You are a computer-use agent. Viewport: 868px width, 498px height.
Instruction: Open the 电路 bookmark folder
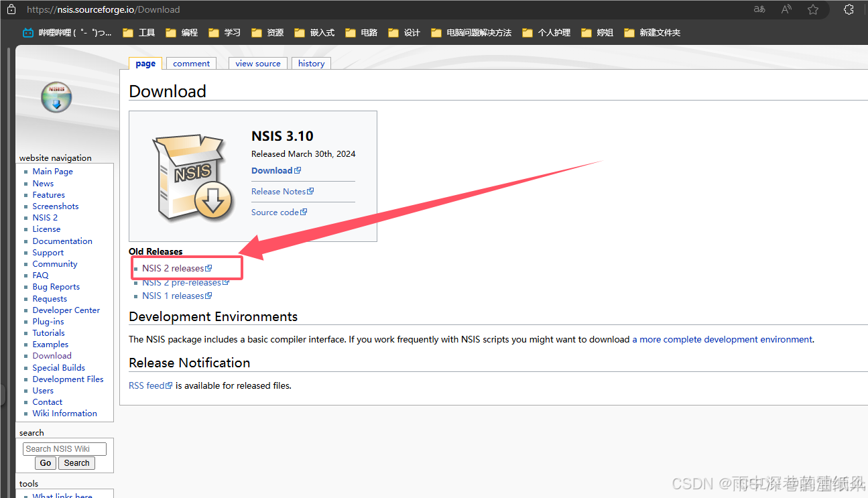361,32
